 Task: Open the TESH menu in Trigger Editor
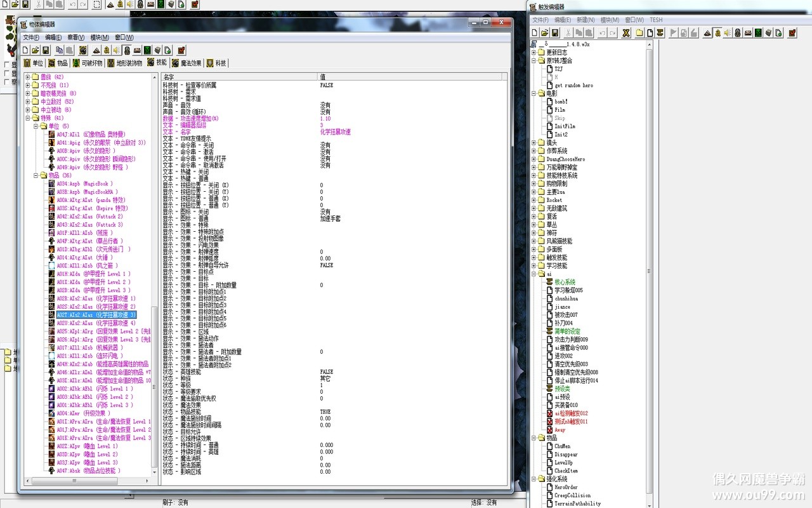[656, 20]
